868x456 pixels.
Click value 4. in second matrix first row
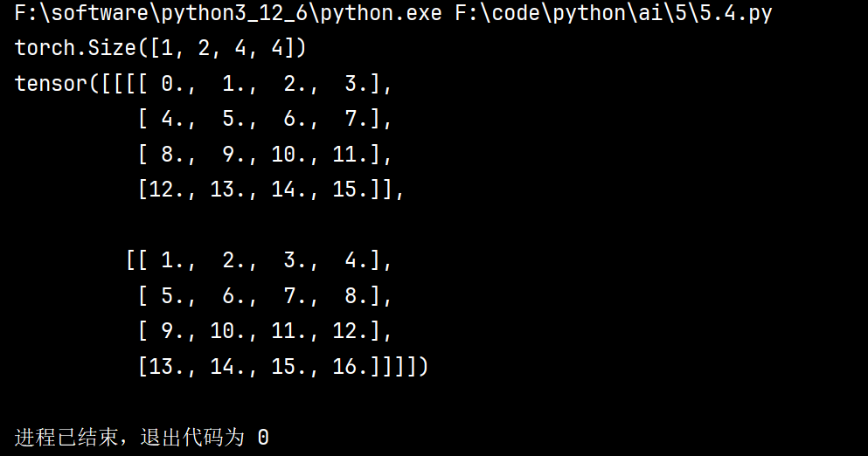pyautogui.click(x=357, y=260)
